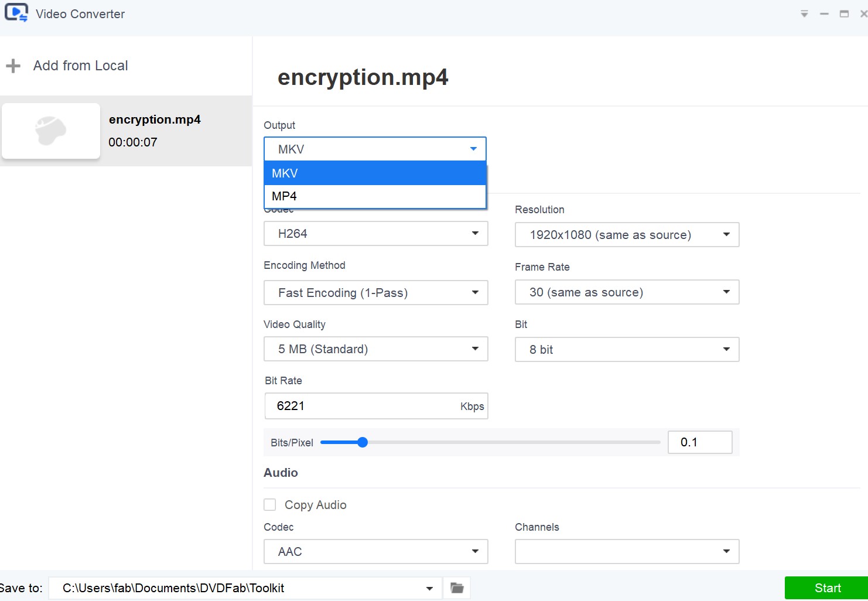Click Add from Local
The width and height of the screenshot is (868, 601).
click(x=80, y=66)
